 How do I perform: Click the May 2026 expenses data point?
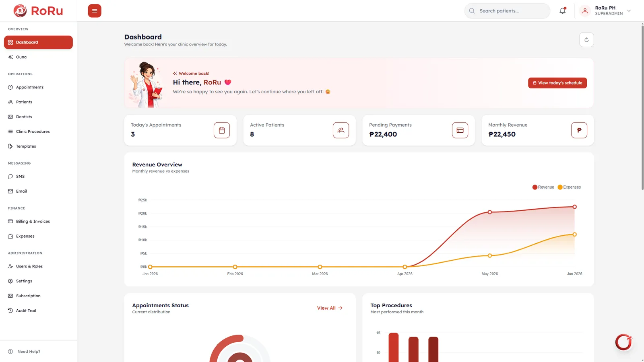pyautogui.click(x=490, y=255)
